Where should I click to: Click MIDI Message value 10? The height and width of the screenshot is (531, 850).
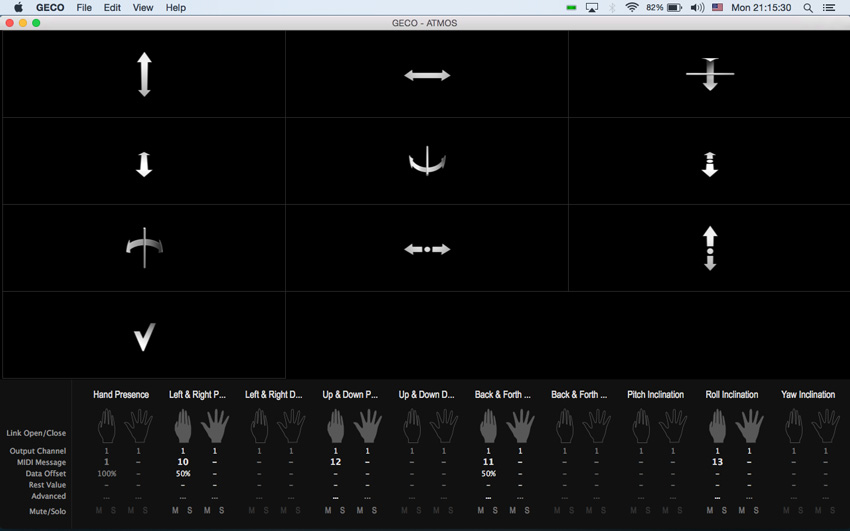183,462
